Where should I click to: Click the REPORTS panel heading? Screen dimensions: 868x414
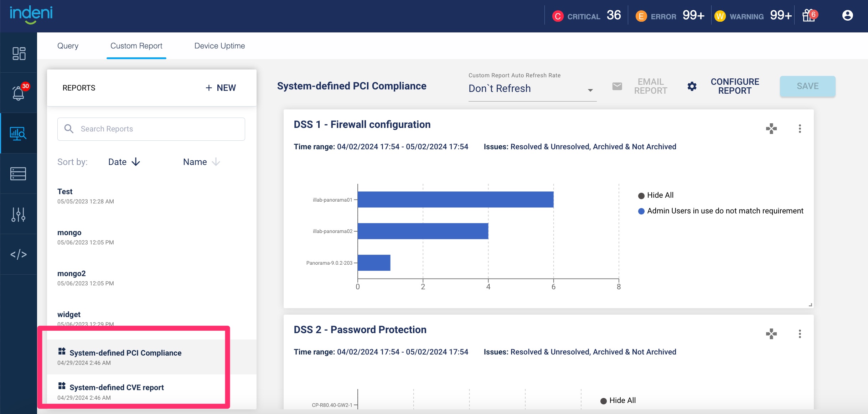[x=79, y=88]
